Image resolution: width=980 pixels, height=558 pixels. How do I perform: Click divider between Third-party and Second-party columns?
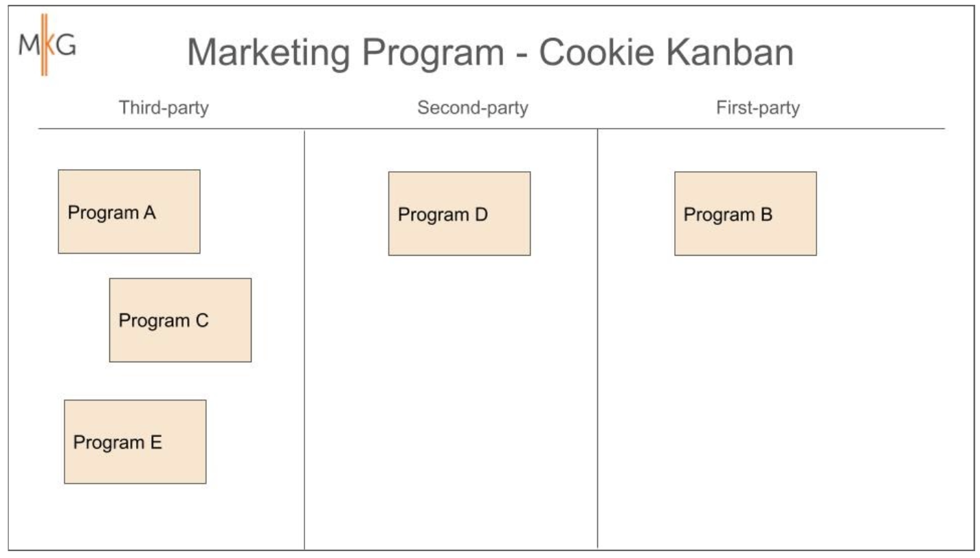tap(304, 344)
